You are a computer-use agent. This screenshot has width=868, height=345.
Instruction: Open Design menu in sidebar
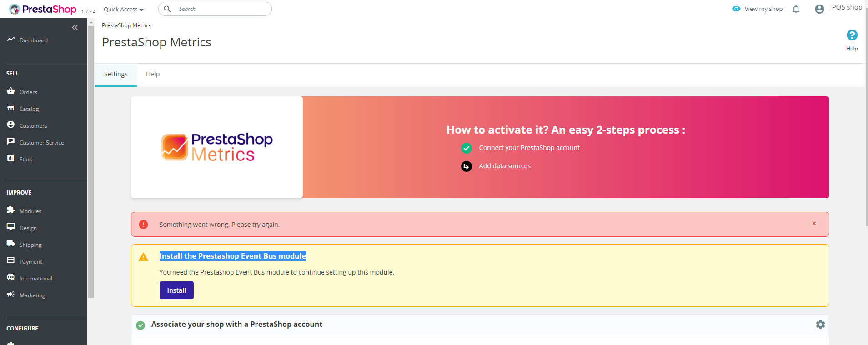(28, 228)
